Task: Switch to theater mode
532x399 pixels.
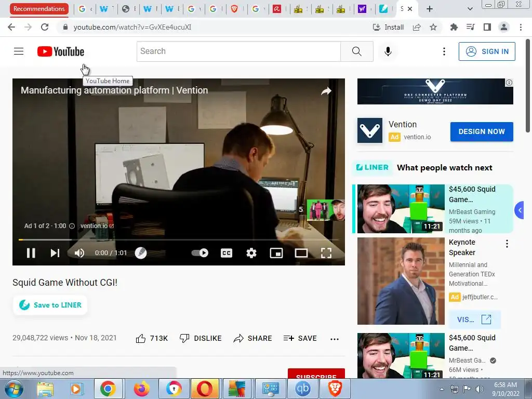Action: (301, 253)
